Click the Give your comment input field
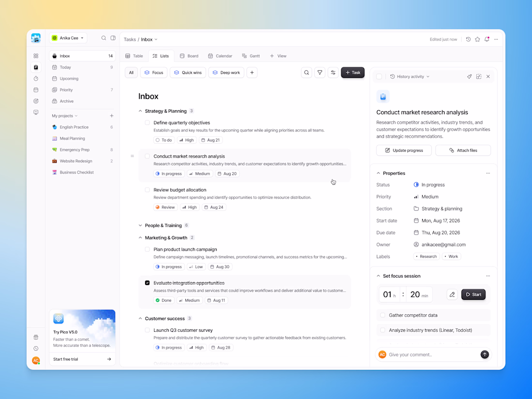 [x=432, y=355]
